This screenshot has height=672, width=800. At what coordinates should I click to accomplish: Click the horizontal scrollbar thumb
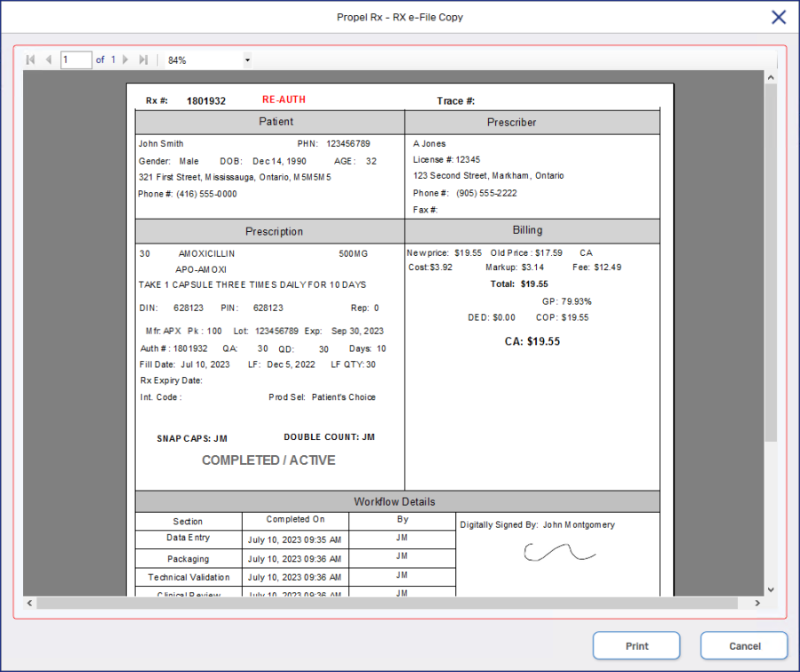387,604
